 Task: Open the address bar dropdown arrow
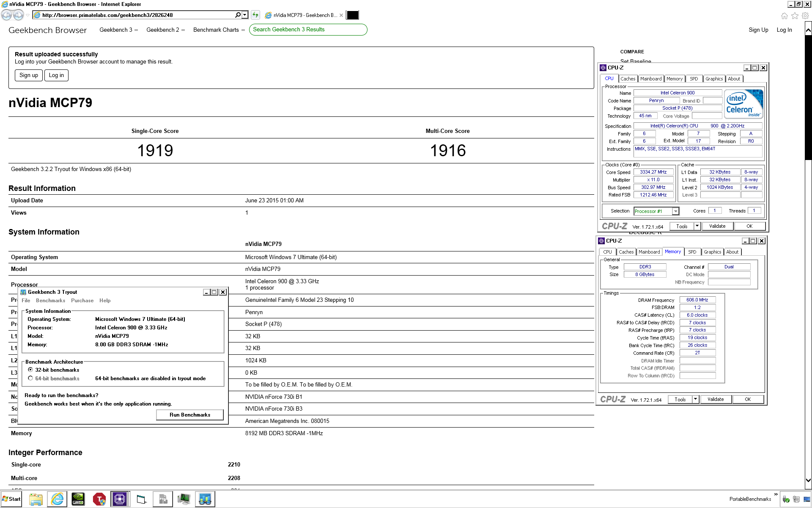point(244,15)
